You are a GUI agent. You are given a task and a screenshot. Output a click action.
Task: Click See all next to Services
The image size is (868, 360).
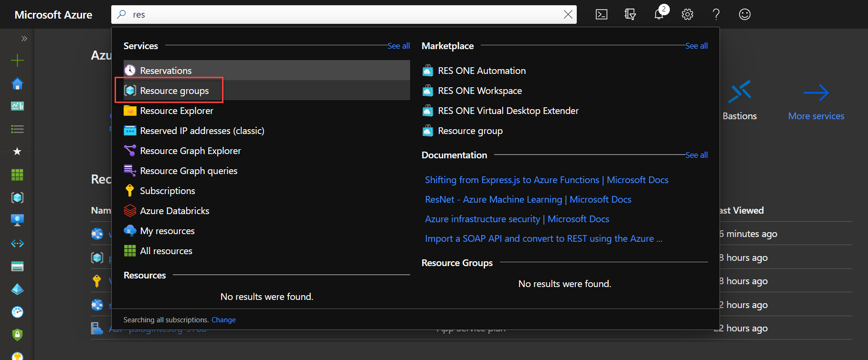[398, 46]
